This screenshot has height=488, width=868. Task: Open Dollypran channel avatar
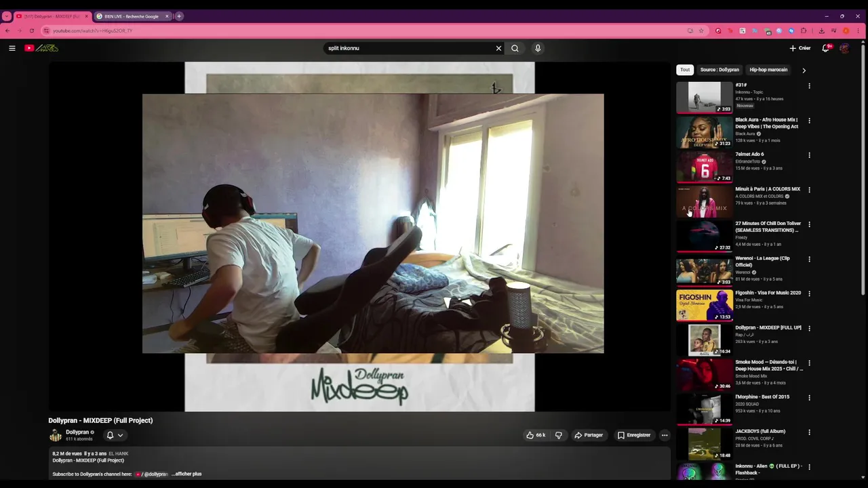pyautogui.click(x=55, y=435)
